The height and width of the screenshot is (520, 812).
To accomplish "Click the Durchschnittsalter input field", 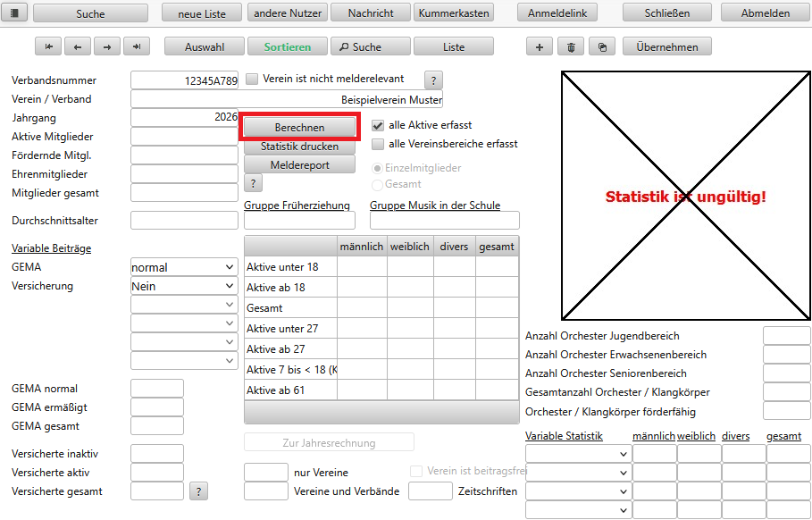I will [x=184, y=221].
